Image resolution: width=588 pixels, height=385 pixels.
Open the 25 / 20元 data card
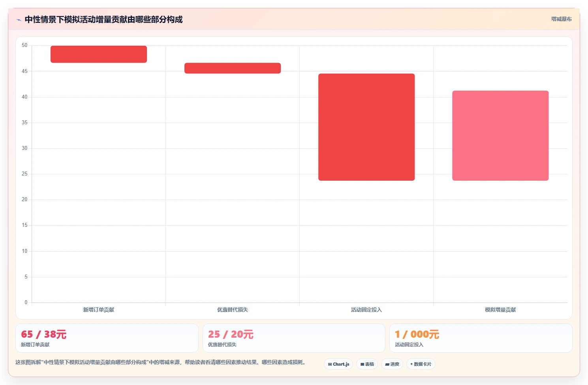(294, 338)
